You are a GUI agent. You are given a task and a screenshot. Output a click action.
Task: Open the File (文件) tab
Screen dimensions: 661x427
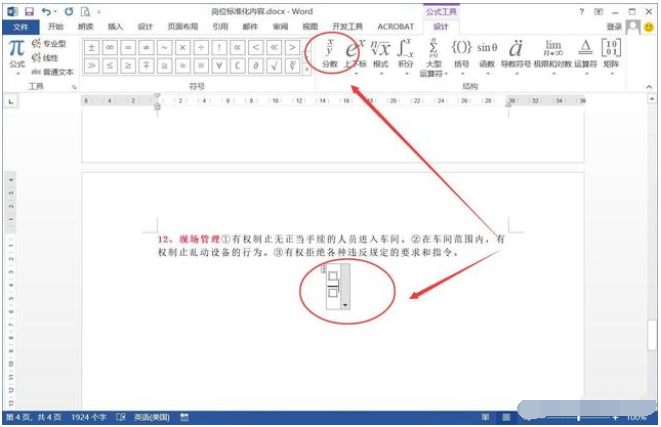tap(20, 26)
